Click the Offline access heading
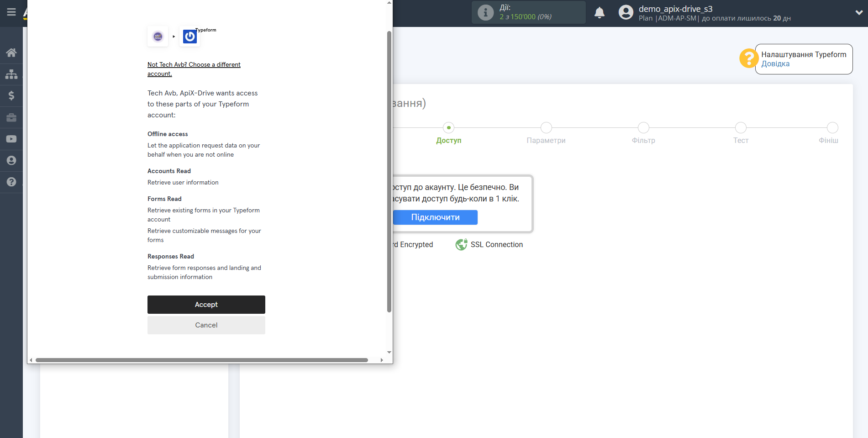The image size is (868, 438). (168, 134)
